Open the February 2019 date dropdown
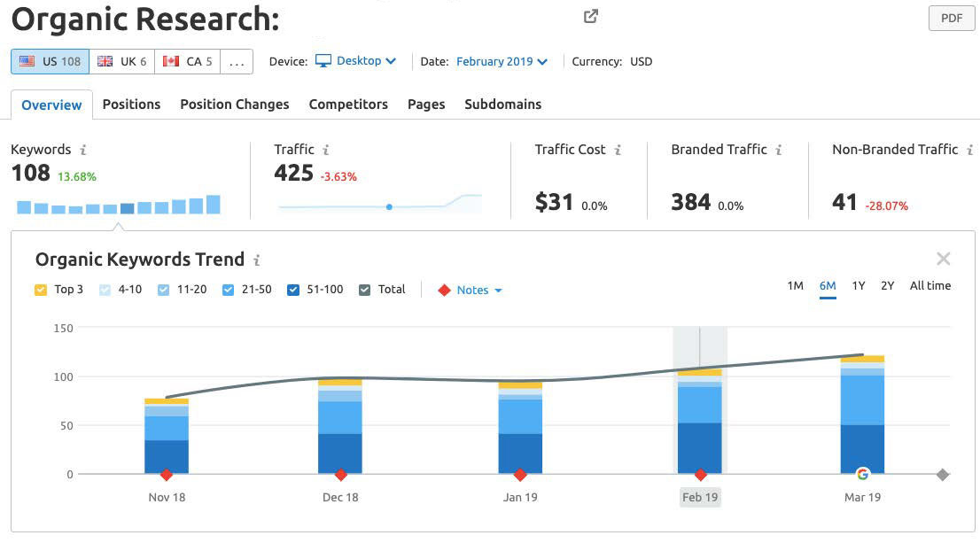The width and height of the screenshot is (980, 543). [502, 62]
